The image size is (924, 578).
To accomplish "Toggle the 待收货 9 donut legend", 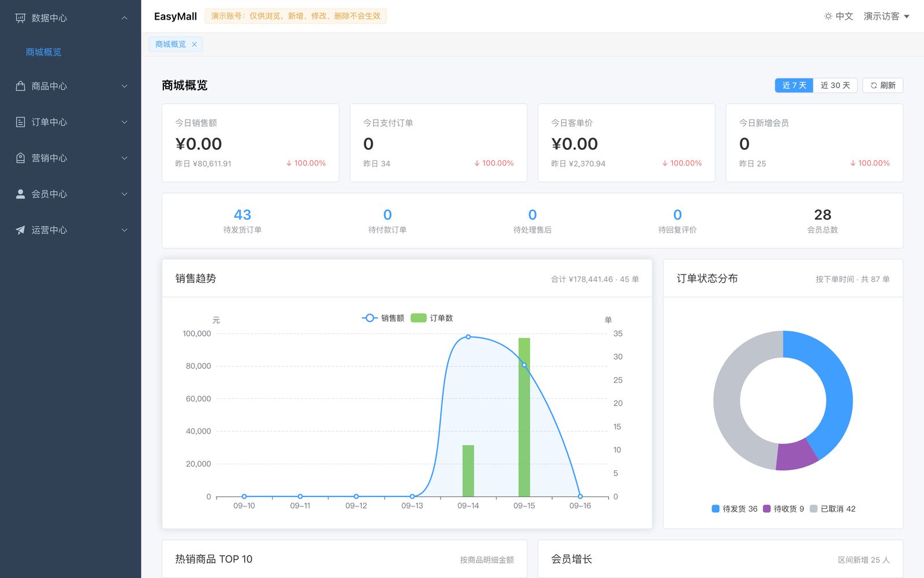I will (784, 509).
